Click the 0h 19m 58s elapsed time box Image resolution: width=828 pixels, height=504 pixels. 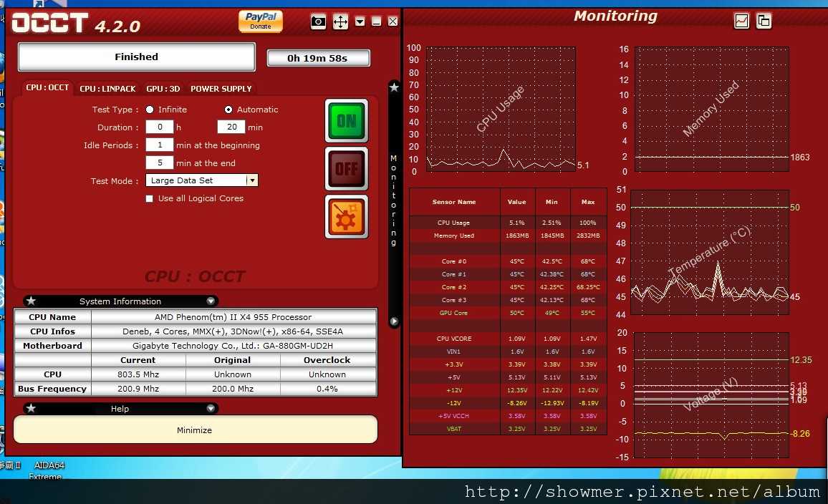[318, 58]
